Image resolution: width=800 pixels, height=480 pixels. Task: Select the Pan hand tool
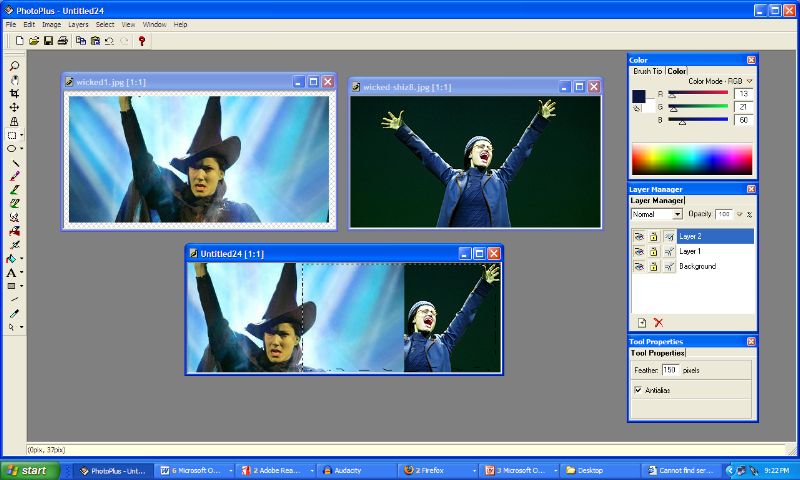14,80
